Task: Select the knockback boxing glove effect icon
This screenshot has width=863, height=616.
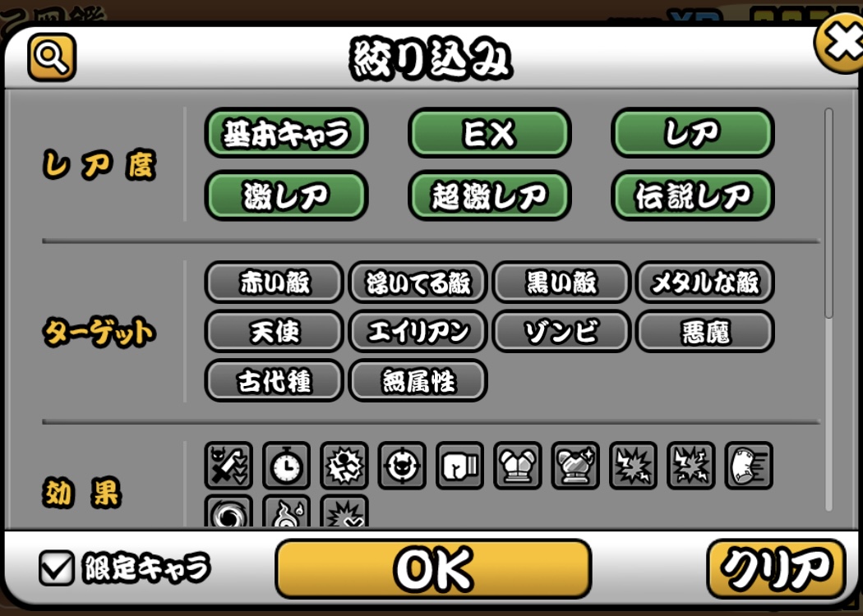Action: click(x=459, y=466)
